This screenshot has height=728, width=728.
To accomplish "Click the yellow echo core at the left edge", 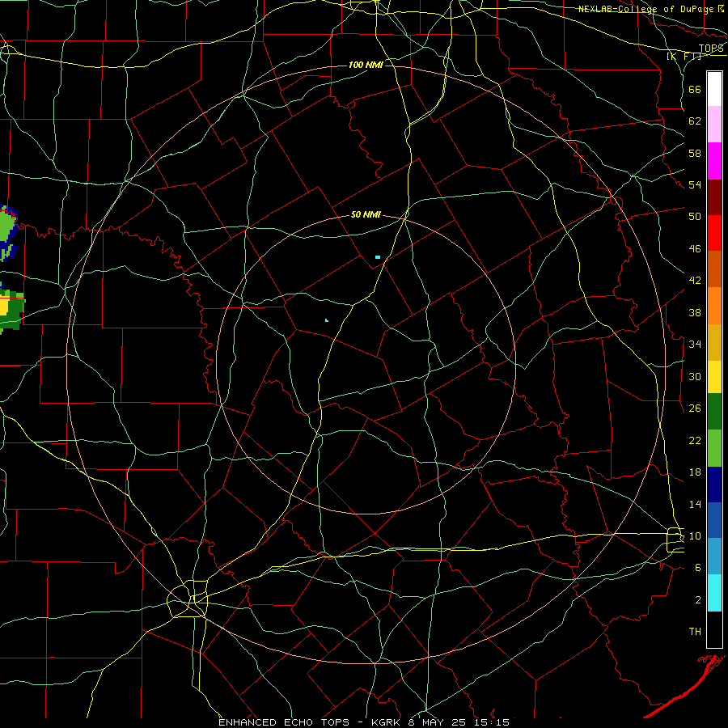I will [4, 307].
